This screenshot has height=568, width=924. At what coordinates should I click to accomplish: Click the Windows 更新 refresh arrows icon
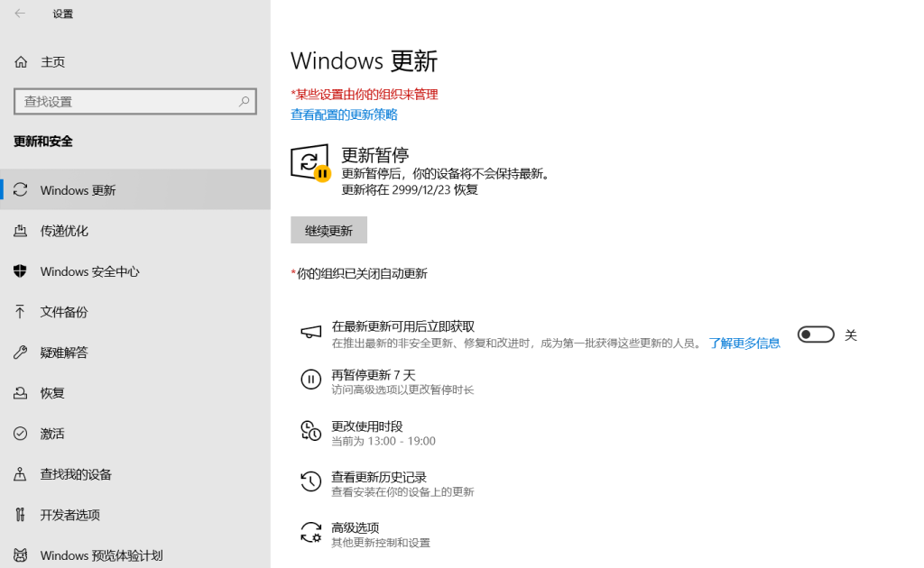[x=21, y=189]
